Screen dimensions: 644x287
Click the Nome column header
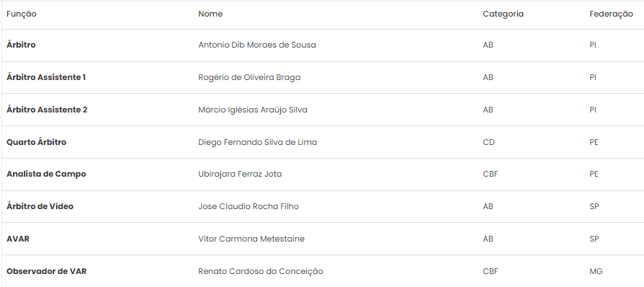pyautogui.click(x=210, y=14)
